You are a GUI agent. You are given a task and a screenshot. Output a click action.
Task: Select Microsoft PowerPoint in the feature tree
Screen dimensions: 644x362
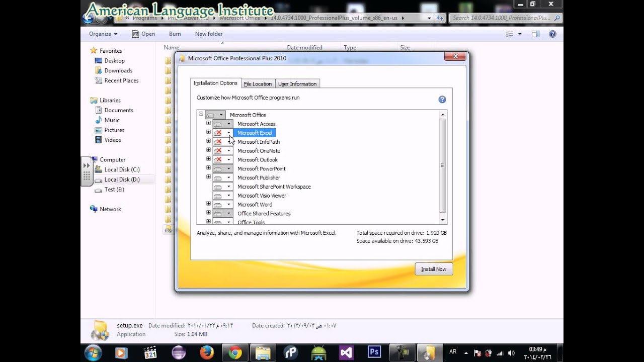[x=262, y=169]
